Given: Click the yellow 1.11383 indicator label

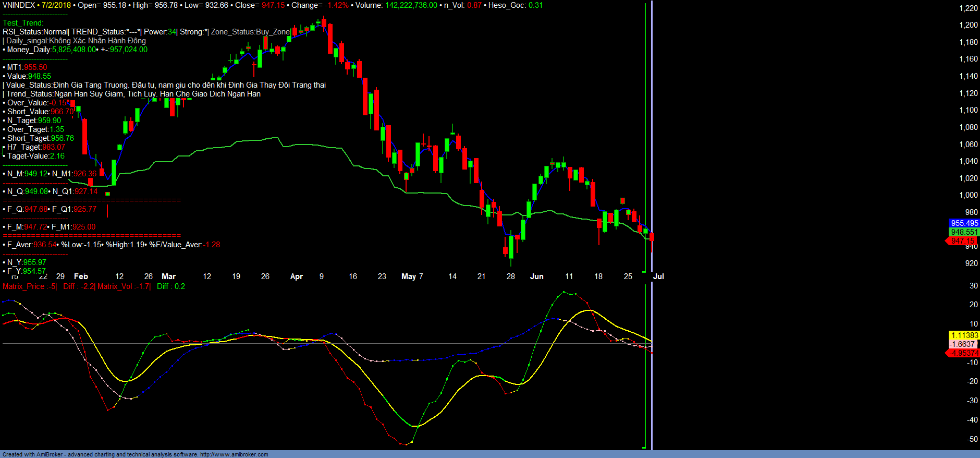Looking at the screenshot, I should pyautogui.click(x=964, y=335).
